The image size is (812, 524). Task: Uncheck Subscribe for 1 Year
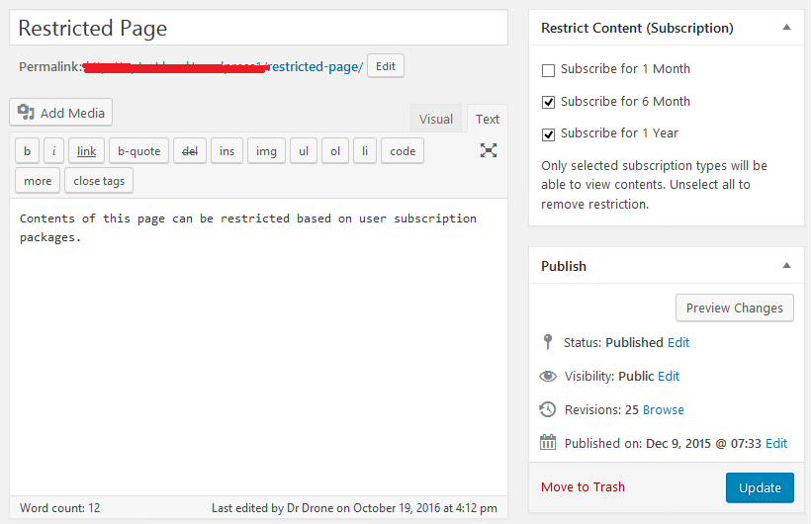pos(549,133)
